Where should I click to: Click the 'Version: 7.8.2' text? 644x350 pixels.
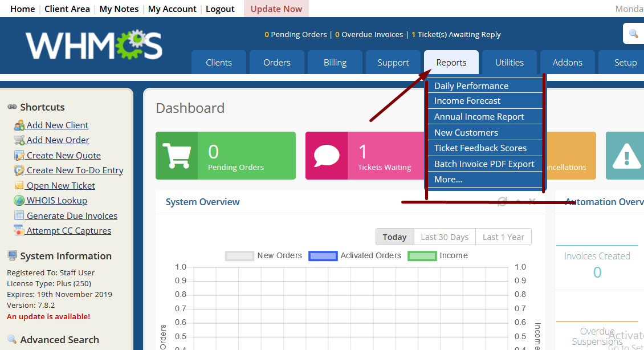[x=31, y=305]
